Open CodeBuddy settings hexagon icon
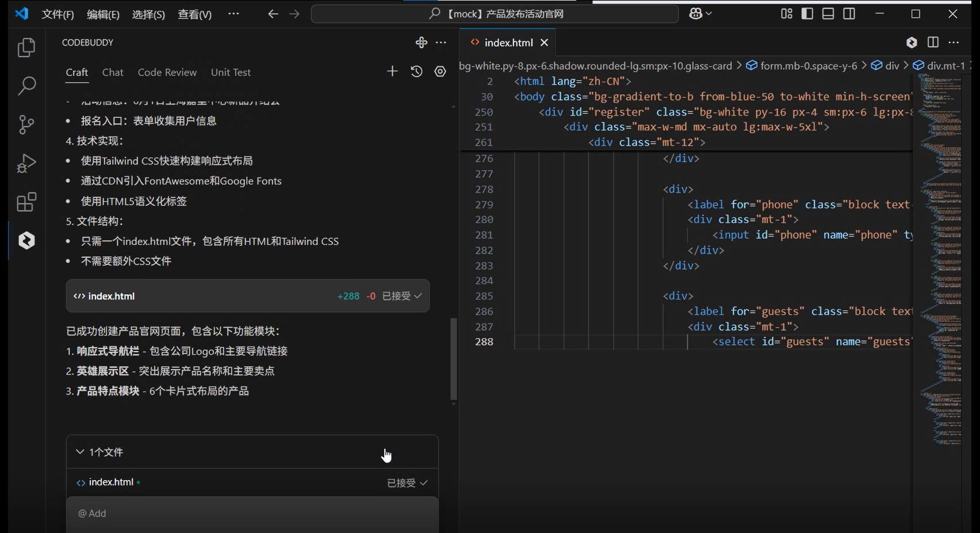This screenshot has width=980, height=533. click(440, 71)
